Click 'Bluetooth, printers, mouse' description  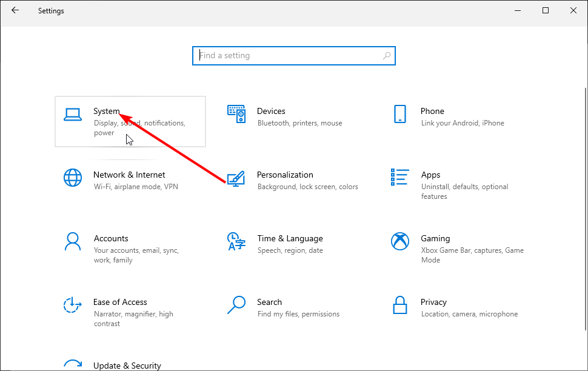click(x=299, y=123)
